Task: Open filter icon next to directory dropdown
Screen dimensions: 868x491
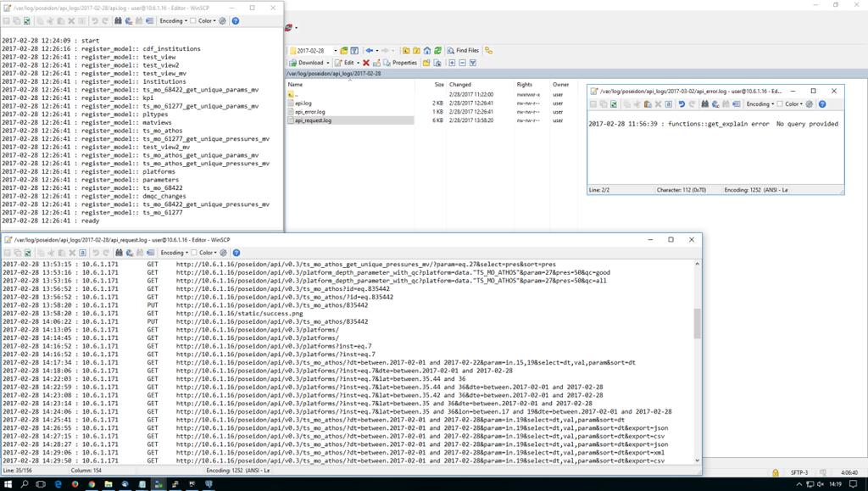Action: pyautogui.click(x=354, y=50)
